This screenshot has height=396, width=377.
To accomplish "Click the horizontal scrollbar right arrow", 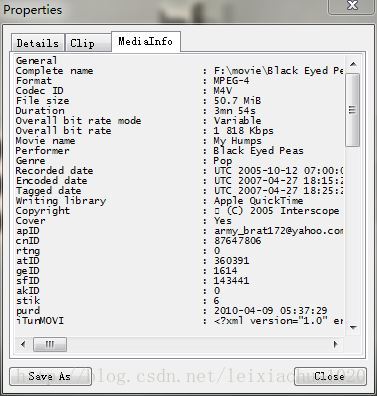I will (x=335, y=344).
